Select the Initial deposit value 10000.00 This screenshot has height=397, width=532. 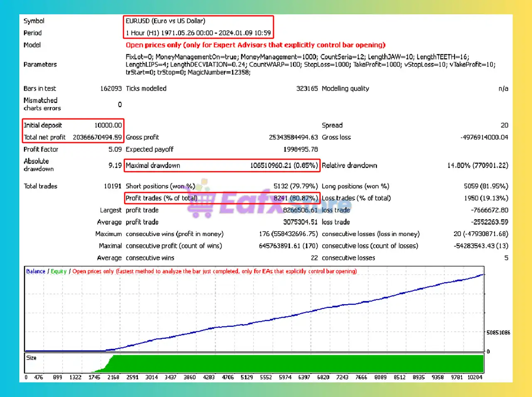tap(108, 125)
